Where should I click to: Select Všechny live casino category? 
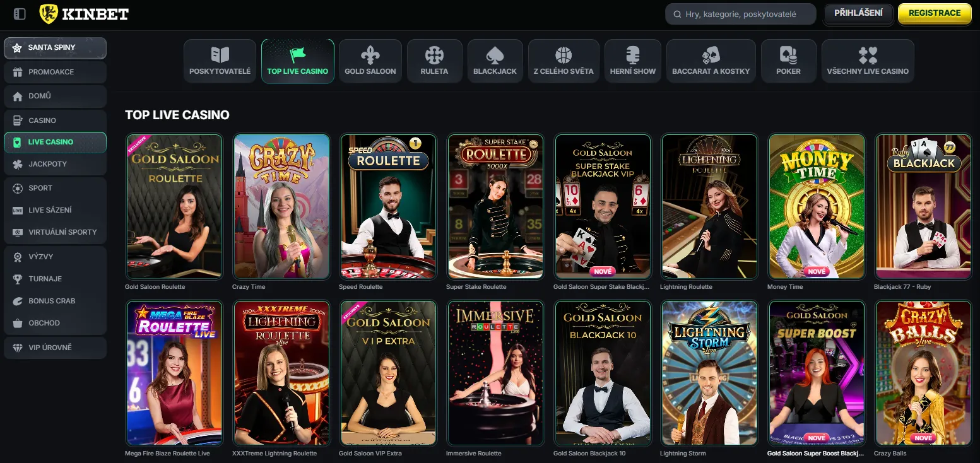pyautogui.click(x=868, y=61)
